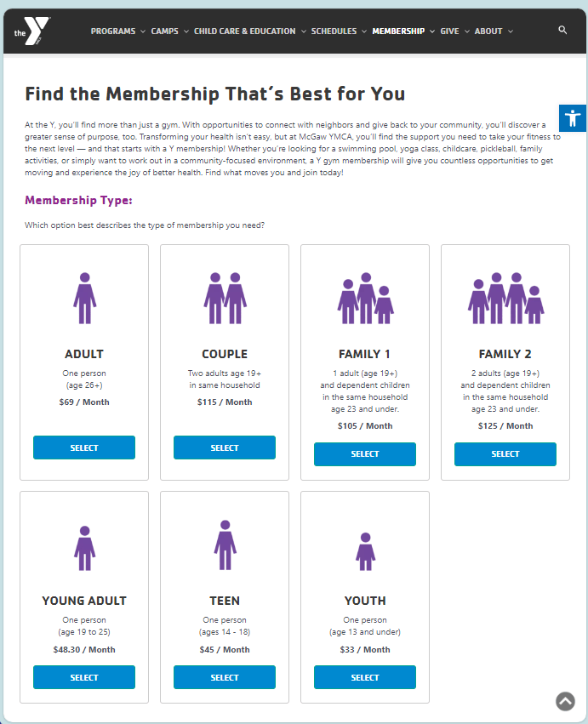Click the Young Adult membership card title

tap(84, 601)
